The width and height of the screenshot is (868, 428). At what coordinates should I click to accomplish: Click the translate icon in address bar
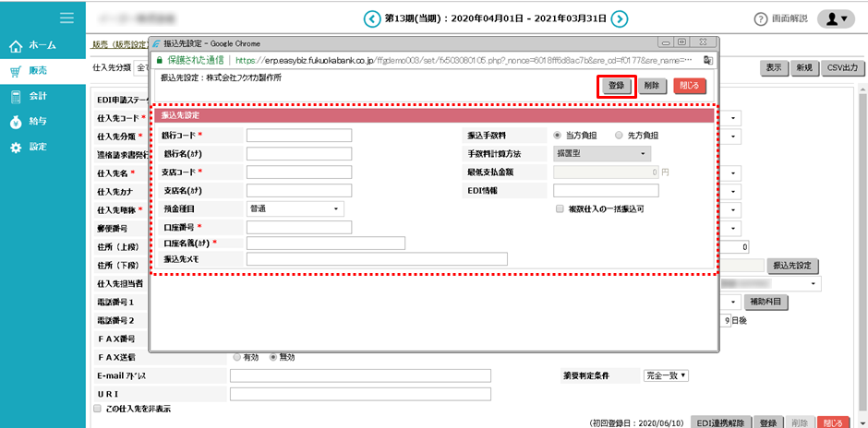pyautogui.click(x=707, y=59)
